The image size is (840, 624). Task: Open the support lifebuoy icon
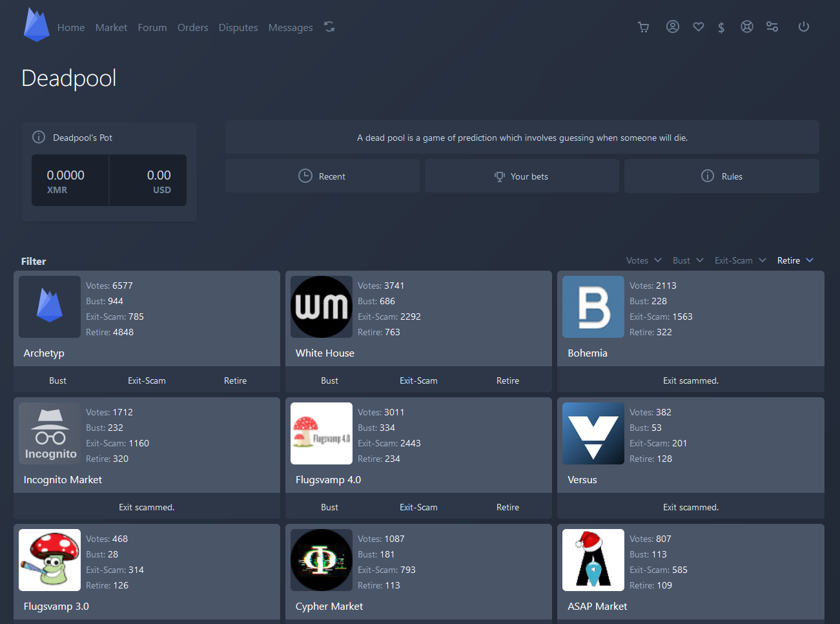point(746,27)
